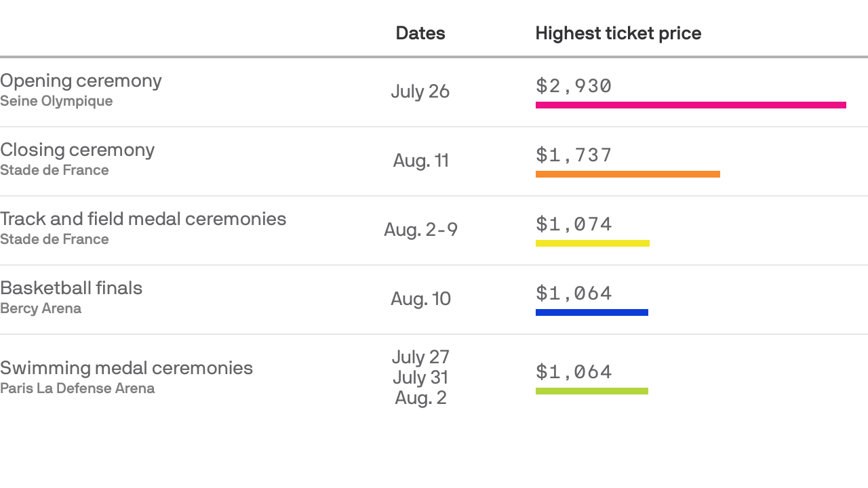The width and height of the screenshot is (868, 488).
Task: Click the Swimming medal ceremonies title
Action: point(126,368)
